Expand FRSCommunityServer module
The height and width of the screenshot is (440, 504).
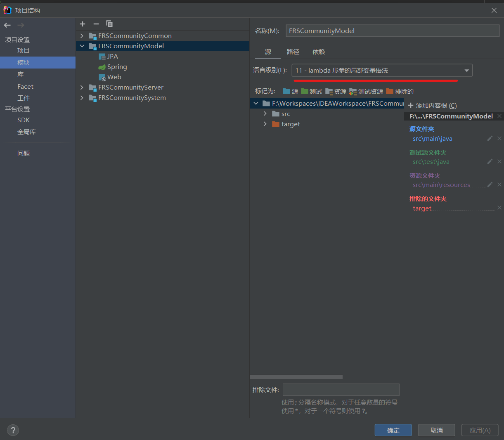(x=82, y=88)
